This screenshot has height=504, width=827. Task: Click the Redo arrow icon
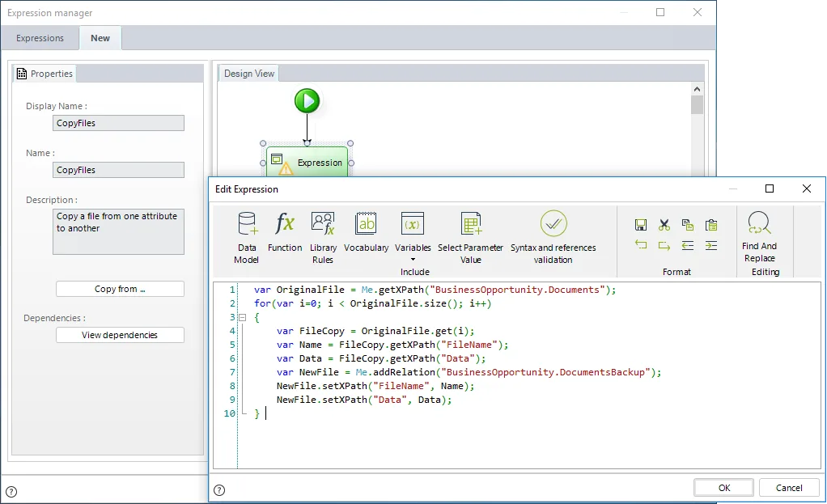(664, 245)
